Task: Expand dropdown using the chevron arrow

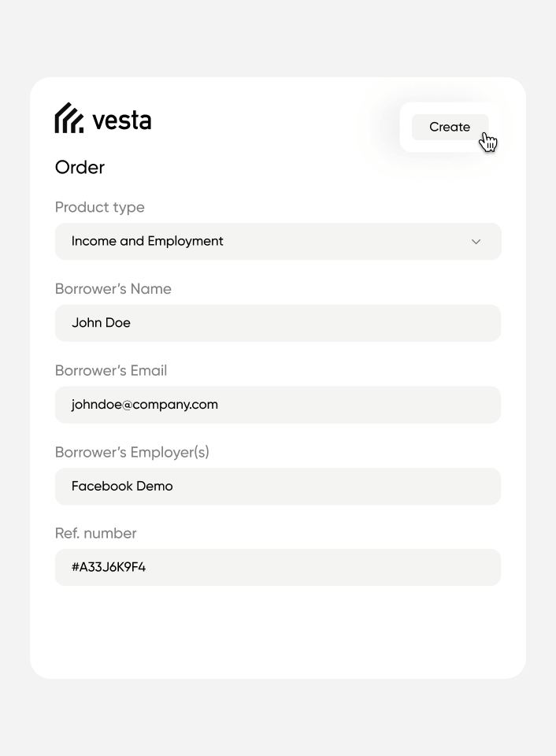Action: 476,242
